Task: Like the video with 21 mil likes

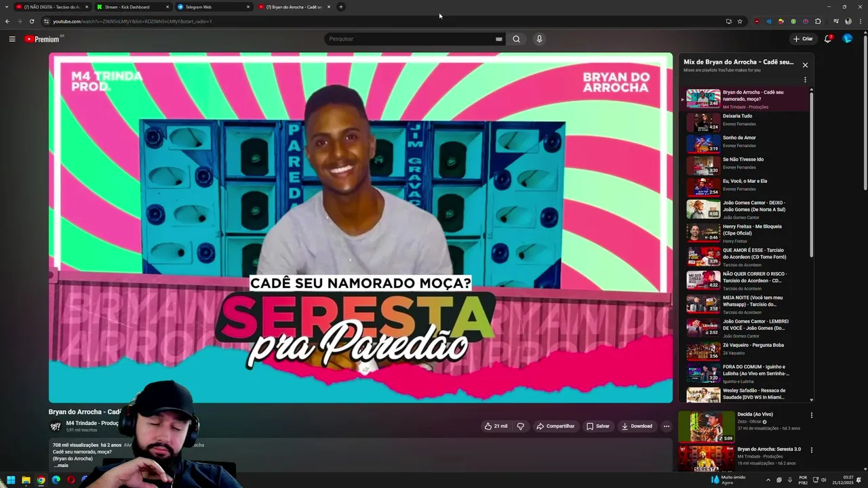Action: pos(496,426)
